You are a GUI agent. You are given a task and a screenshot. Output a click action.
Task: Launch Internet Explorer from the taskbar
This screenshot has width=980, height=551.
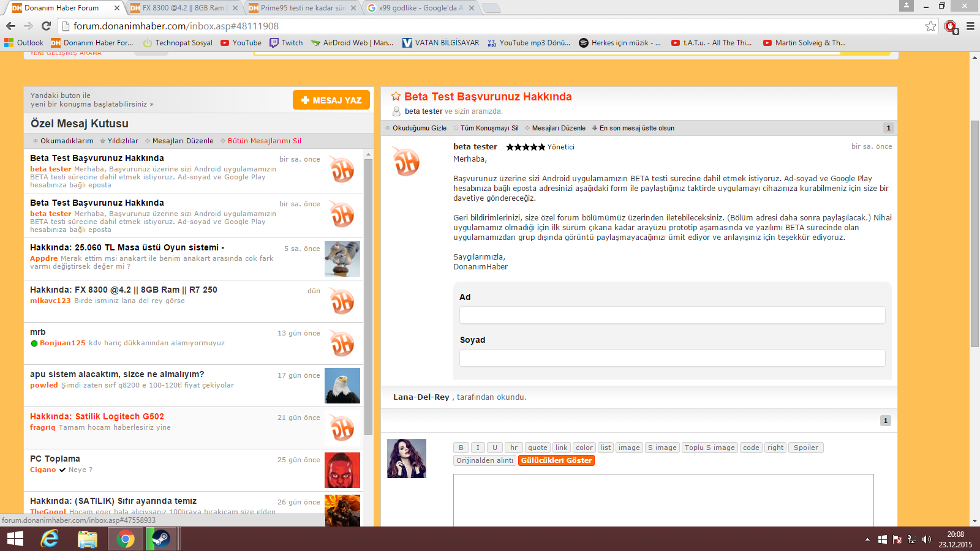point(50,539)
